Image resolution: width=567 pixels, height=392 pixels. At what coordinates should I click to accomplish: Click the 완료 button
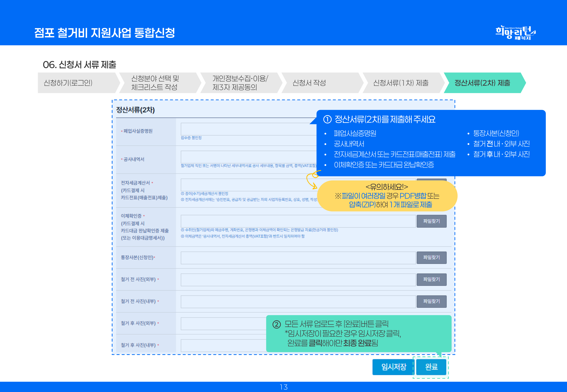point(431,367)
